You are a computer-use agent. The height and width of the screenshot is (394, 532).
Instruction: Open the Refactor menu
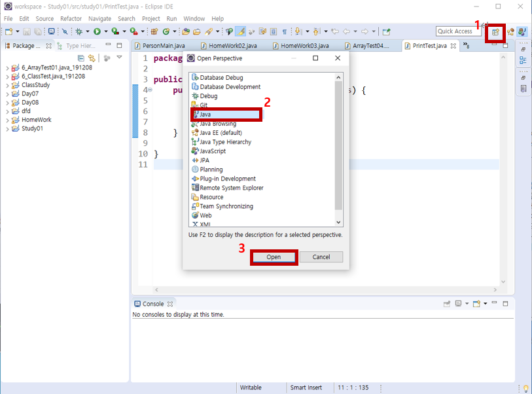[71, 19]
